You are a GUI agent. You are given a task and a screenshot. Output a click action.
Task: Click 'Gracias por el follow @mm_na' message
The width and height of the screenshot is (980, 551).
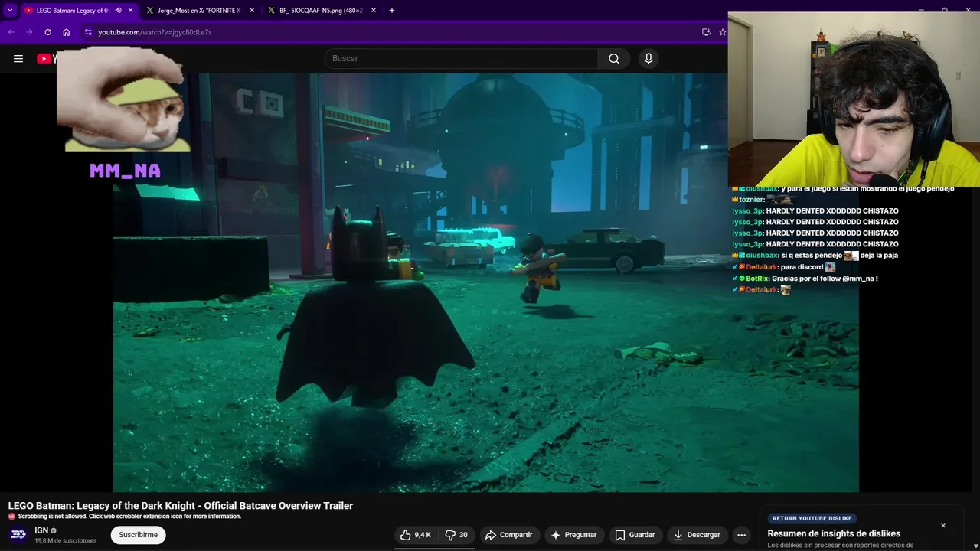825,279
